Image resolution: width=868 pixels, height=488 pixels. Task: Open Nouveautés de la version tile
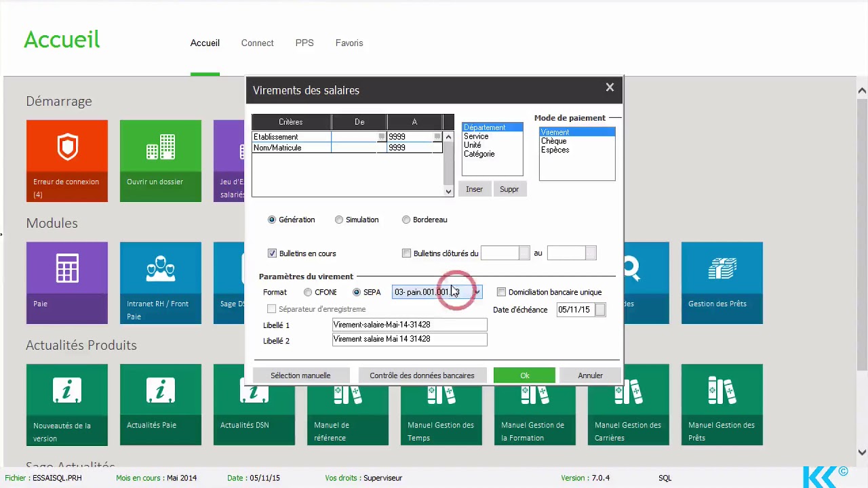[x=66, y=405]
